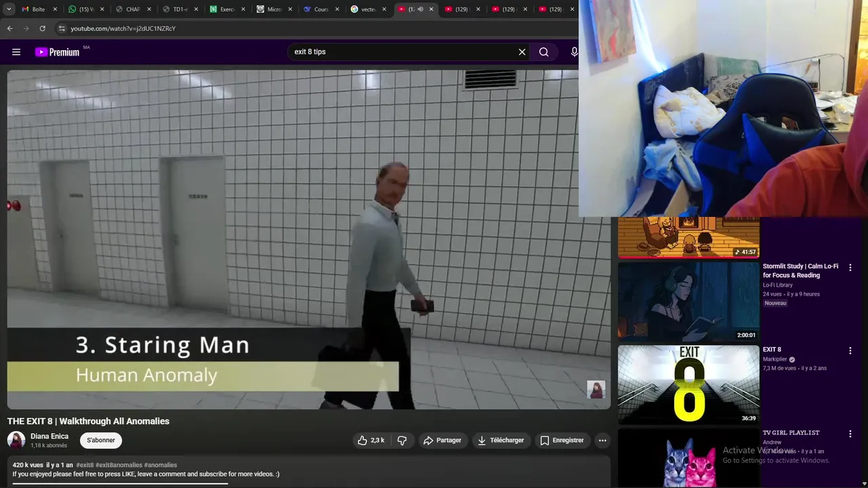The width and height of the screenshot is (868, 488).
Task: Open the 'TV GIRL PLAYLIST' title
Action: 791,432
